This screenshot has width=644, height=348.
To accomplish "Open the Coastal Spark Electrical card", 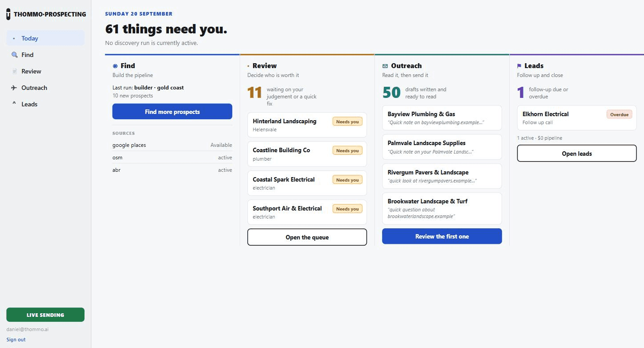I will 307,183.
